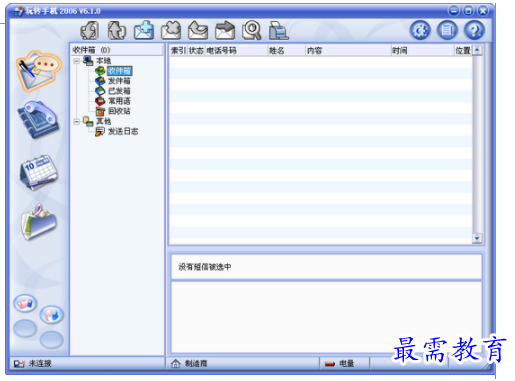Click the 电量 battery status text
The image size is (515, 381).
346,364
